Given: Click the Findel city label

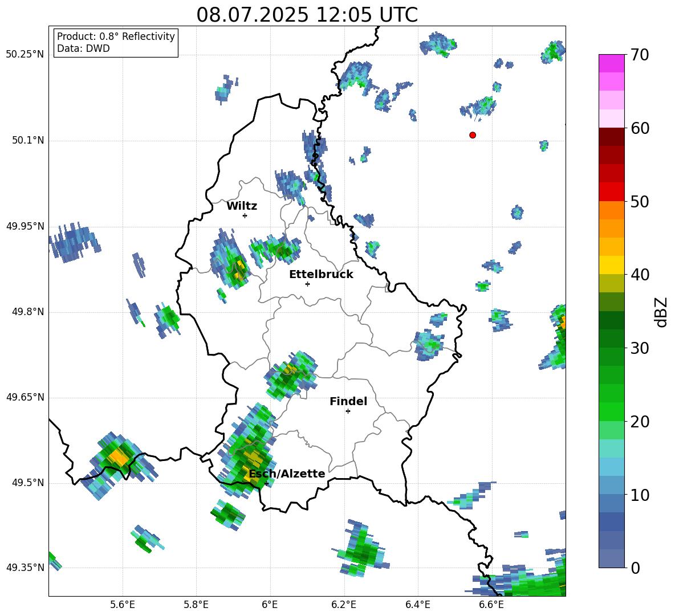Looking at the screenshot, I should click(348, 401).
